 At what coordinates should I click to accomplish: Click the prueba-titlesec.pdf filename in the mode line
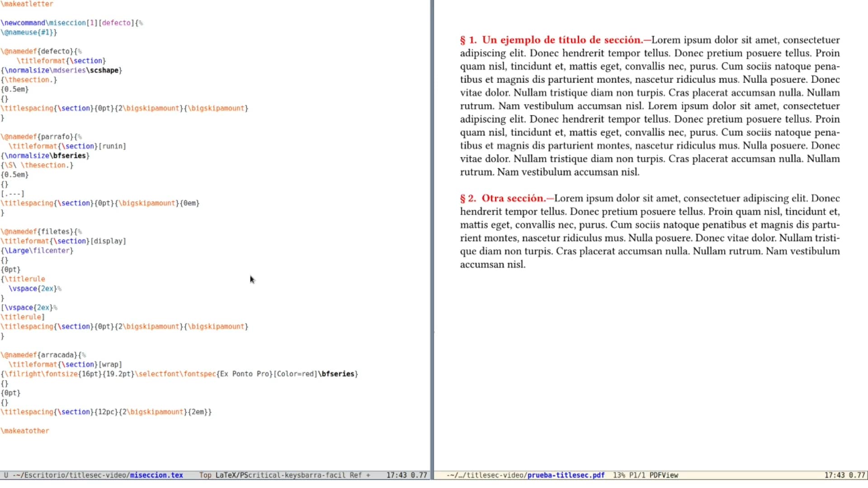click(566, 475)
